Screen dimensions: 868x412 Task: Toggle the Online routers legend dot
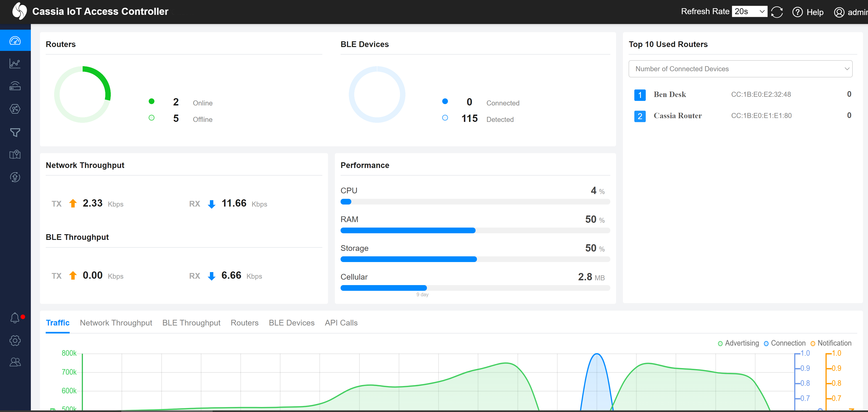point(152,101)
